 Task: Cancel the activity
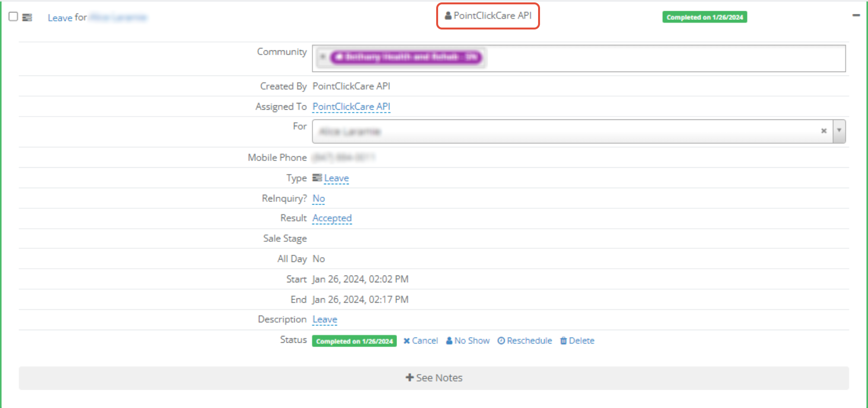[x=421, y=341]
